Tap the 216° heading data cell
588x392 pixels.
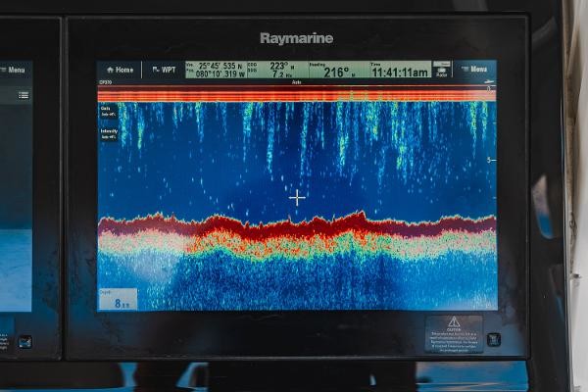click(335, 71)
